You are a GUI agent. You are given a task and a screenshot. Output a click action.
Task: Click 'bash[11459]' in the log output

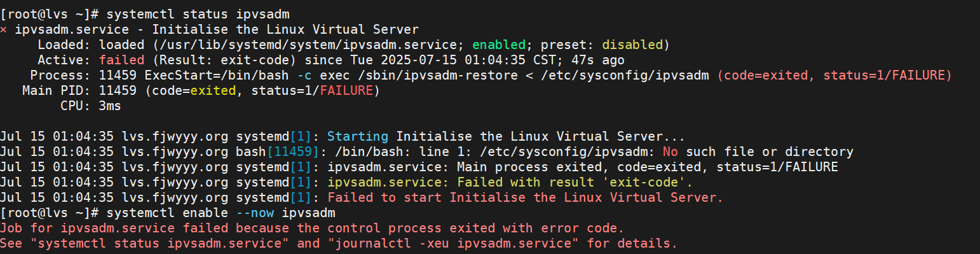click(x=278, y=152)
